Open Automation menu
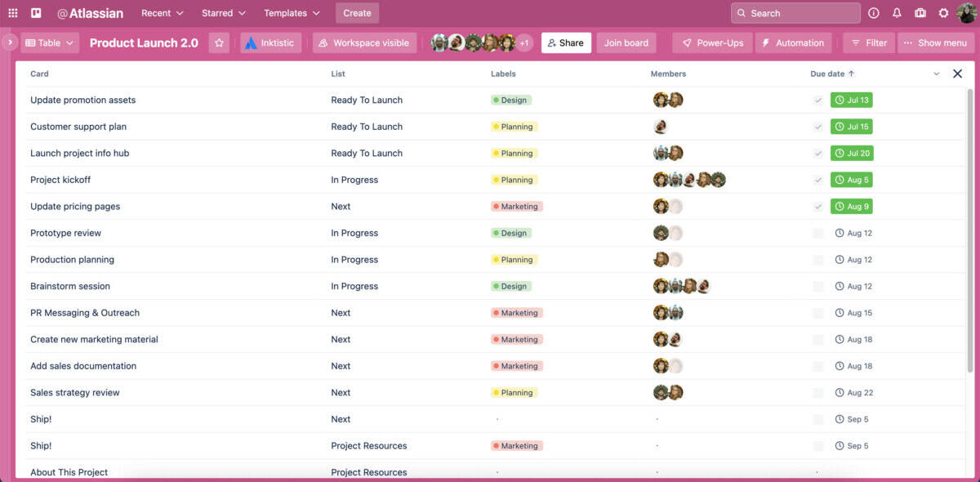 pos(793,42)
